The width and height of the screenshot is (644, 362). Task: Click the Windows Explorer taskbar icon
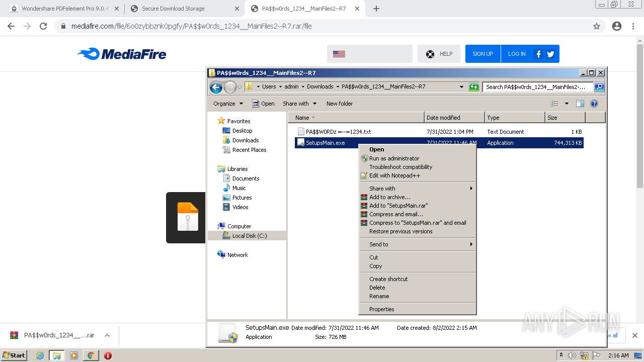coord(57,355)
